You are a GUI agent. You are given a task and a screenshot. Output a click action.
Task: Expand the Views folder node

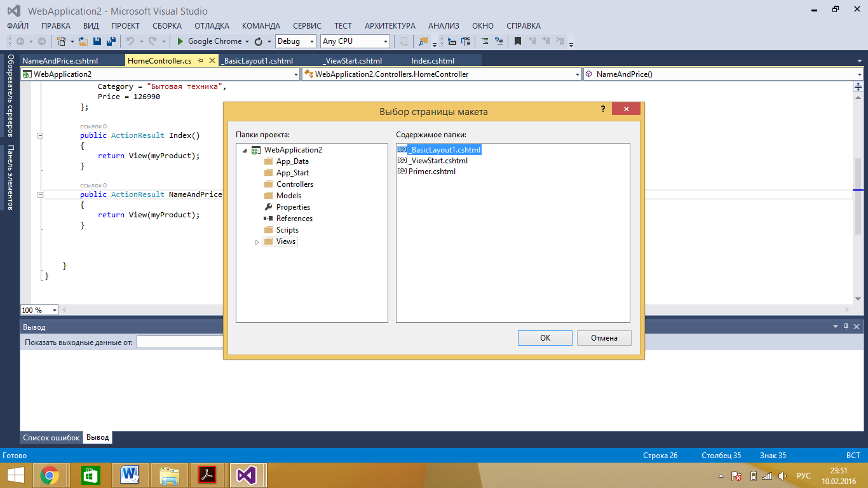(257, 242)
